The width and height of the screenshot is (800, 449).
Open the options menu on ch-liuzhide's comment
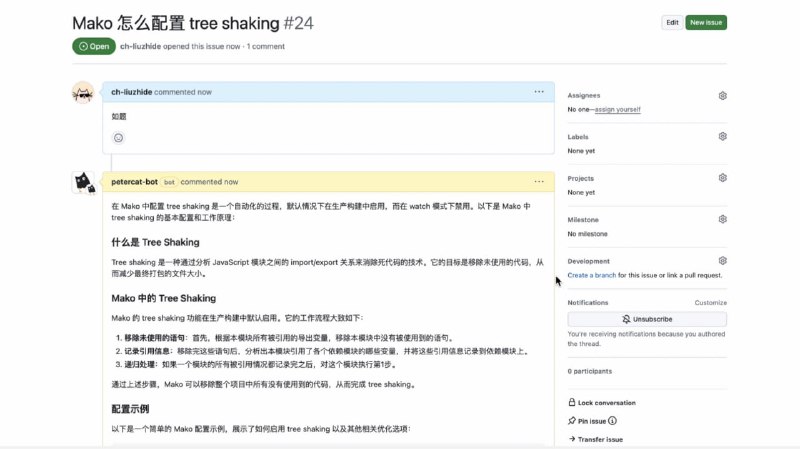click(539, 92)
